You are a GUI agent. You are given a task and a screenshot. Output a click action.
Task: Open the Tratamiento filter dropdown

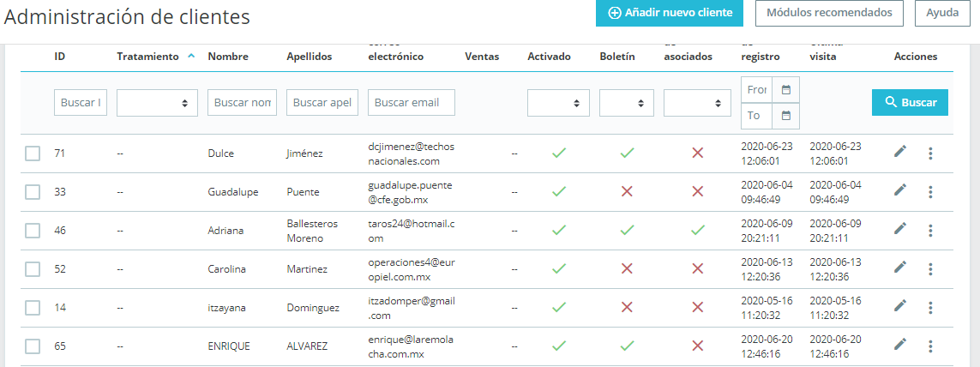click(x=157, y=103)
